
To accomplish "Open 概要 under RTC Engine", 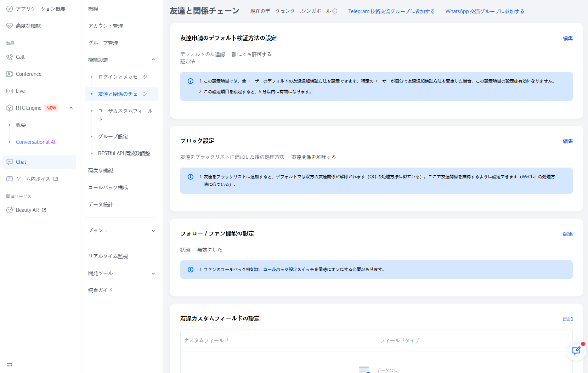I will (21, 125).
